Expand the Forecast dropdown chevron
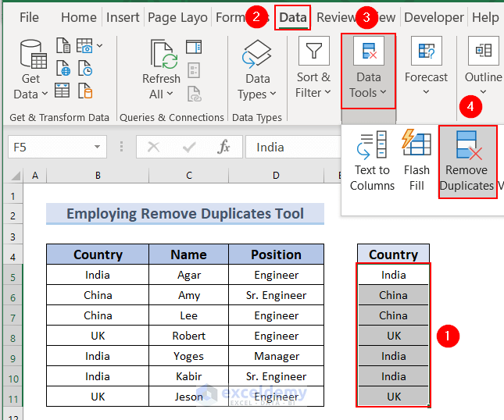 (x=426, y=92)
